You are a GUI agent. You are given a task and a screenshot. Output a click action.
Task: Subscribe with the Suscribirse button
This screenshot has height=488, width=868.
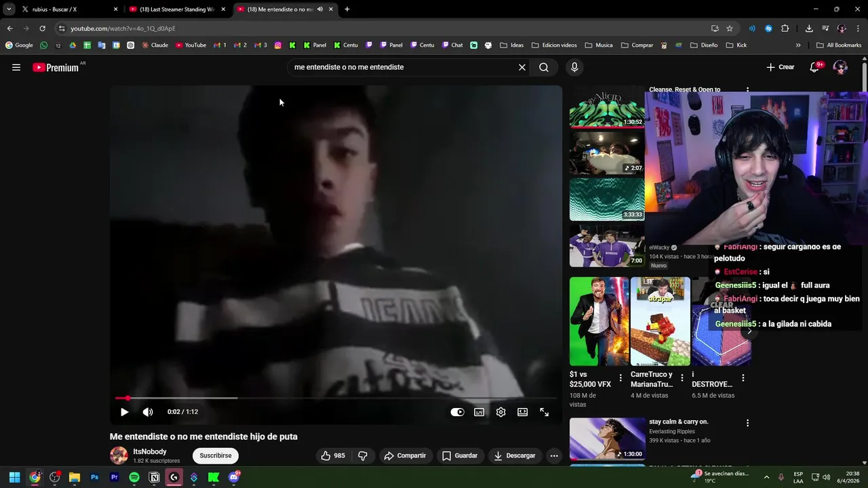coord(216,455)
